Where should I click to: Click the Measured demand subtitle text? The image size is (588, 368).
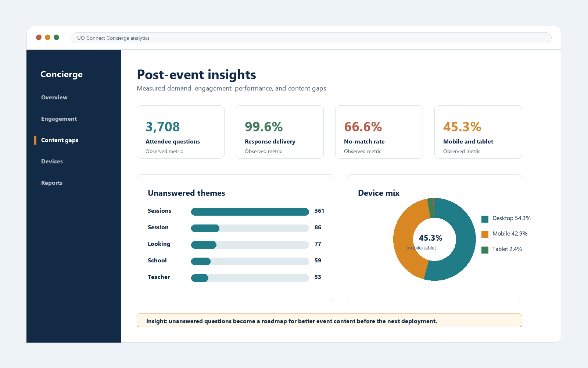[232, 88]
